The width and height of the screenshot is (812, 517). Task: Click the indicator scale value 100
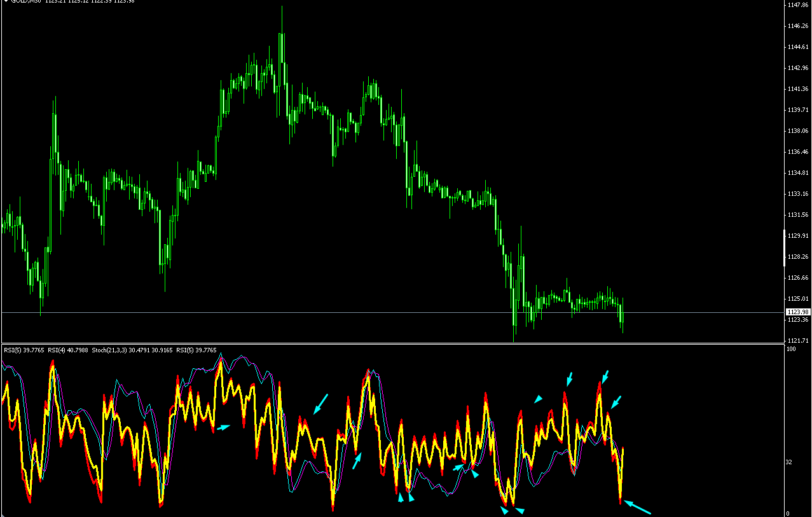coord(792,349)
